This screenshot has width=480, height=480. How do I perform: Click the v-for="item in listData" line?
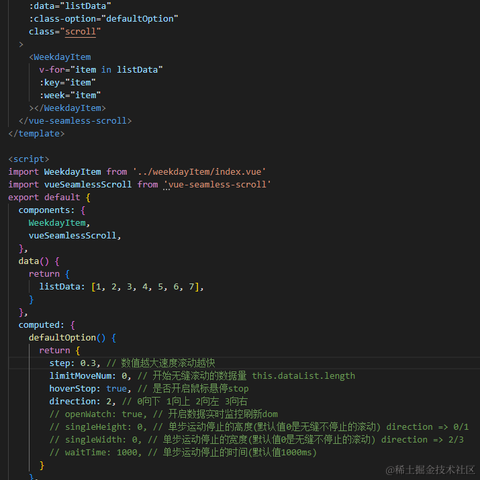tap(101, 70)
